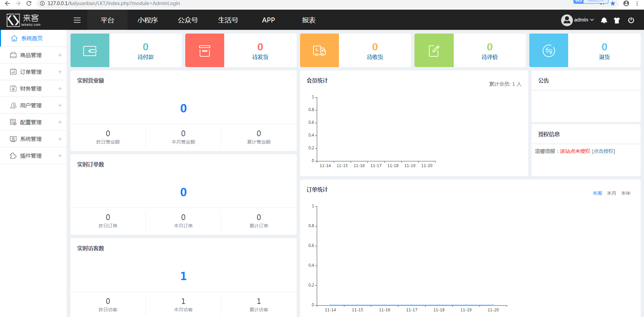Viewport: 644px width, 317px height.
Task: Select 本年 in order statistics
Action: [626, 193]
